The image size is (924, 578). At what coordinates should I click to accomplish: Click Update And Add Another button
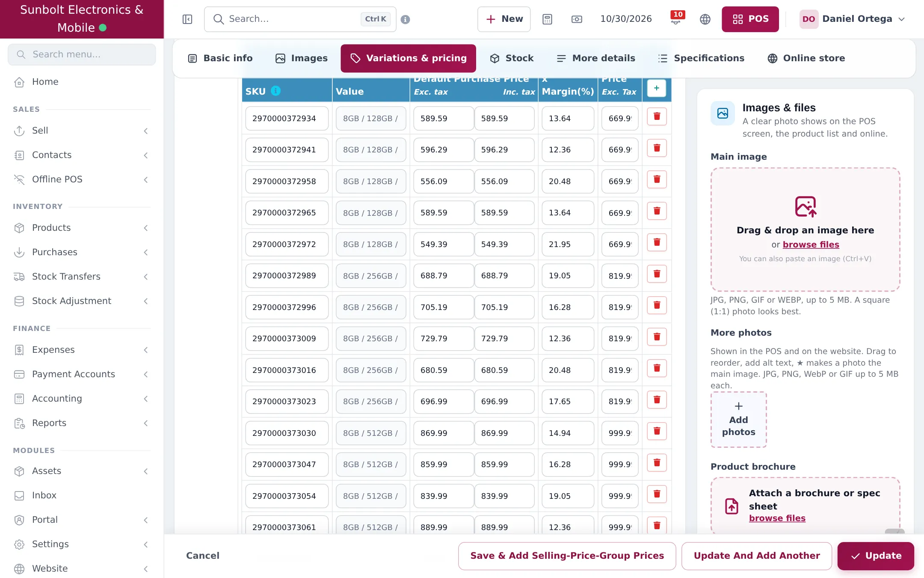[757, 556]
